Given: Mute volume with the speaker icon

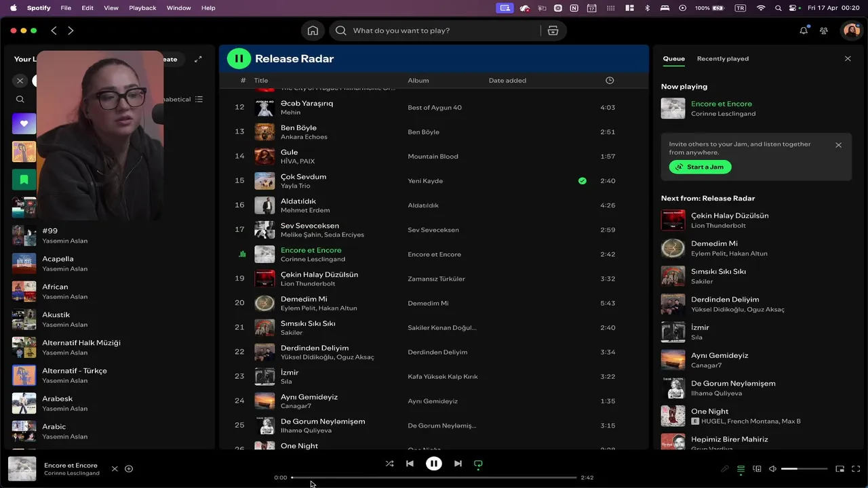Looking at the screenshot, I should 772,469.
